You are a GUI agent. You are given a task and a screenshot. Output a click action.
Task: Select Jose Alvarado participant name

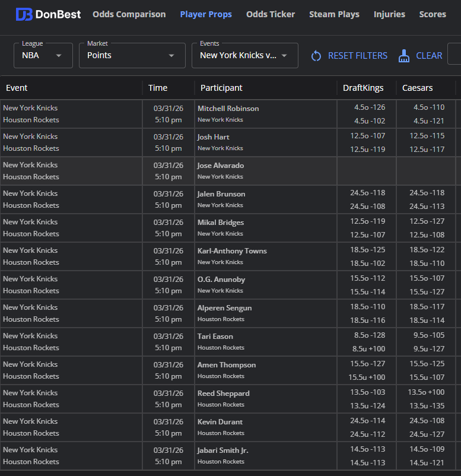[x=221, y=166]
